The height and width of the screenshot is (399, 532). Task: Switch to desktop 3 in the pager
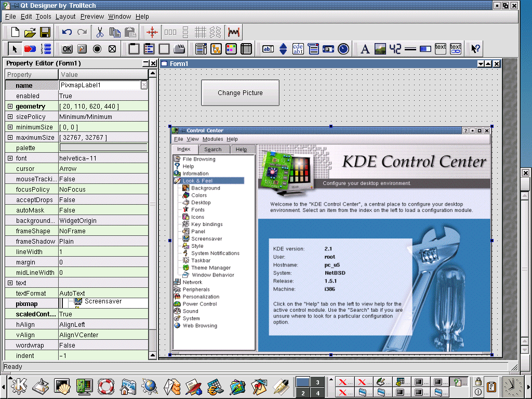[317, 382]
